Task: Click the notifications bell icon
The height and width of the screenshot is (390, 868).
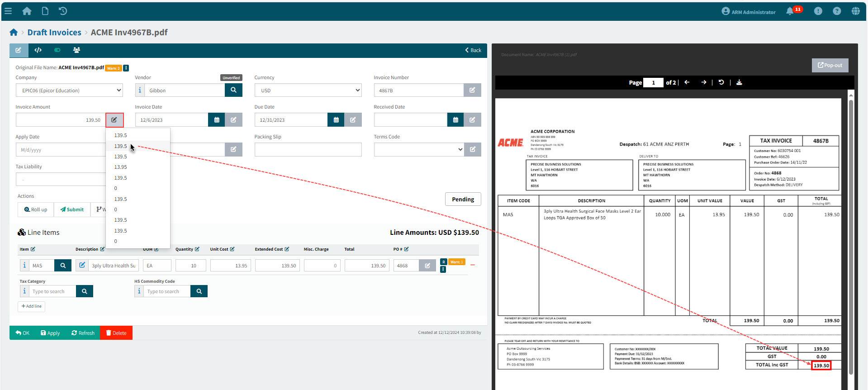Action: pyautogui.click(x=790, y=11)
